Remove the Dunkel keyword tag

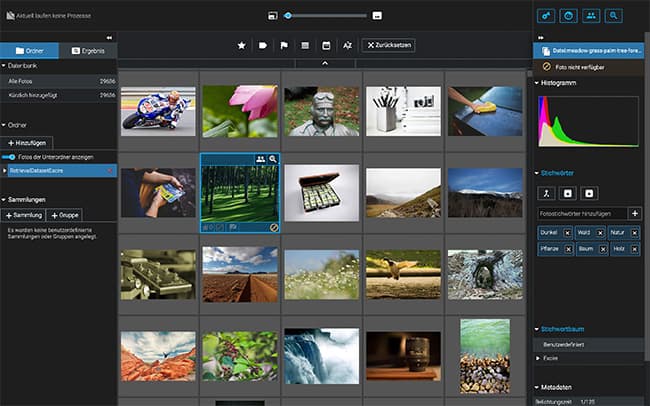pyautogui.click(x=568, y=233)
